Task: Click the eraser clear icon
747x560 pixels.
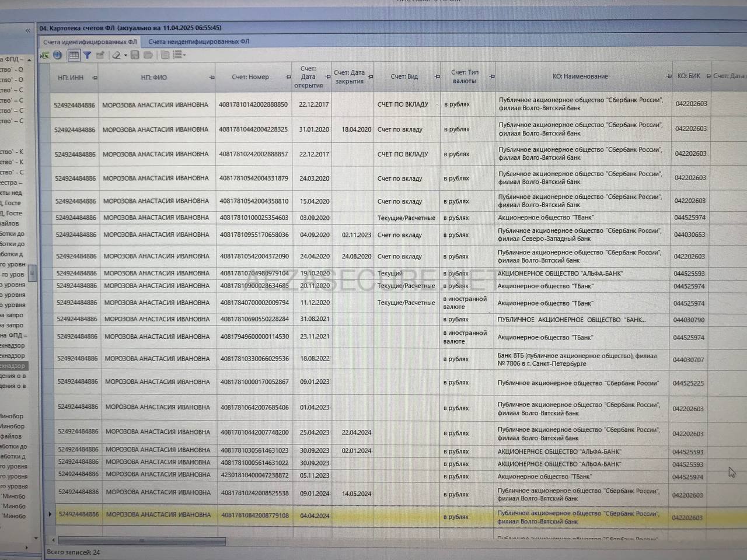Action: (x=116, y=55)
